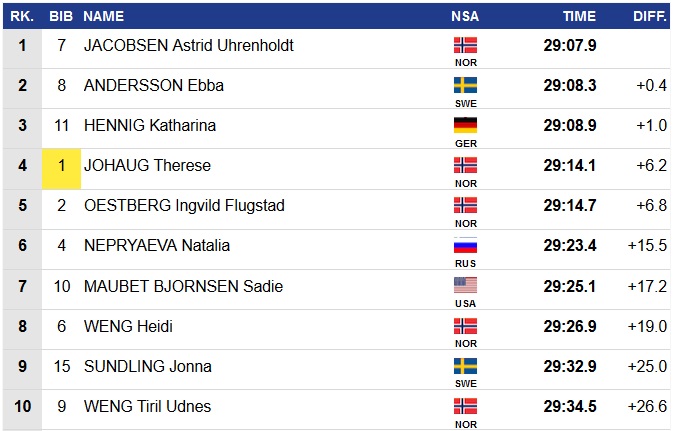The image size is (674, 431).
Task: Click Norway flag beside WENG Tiril Udnes
Action: point(465,406)
